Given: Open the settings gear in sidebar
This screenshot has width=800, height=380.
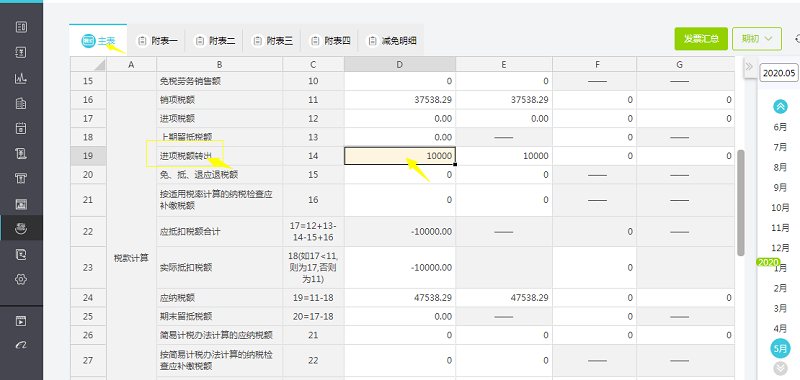Looking at the screenshot, I should click(21, 279).
